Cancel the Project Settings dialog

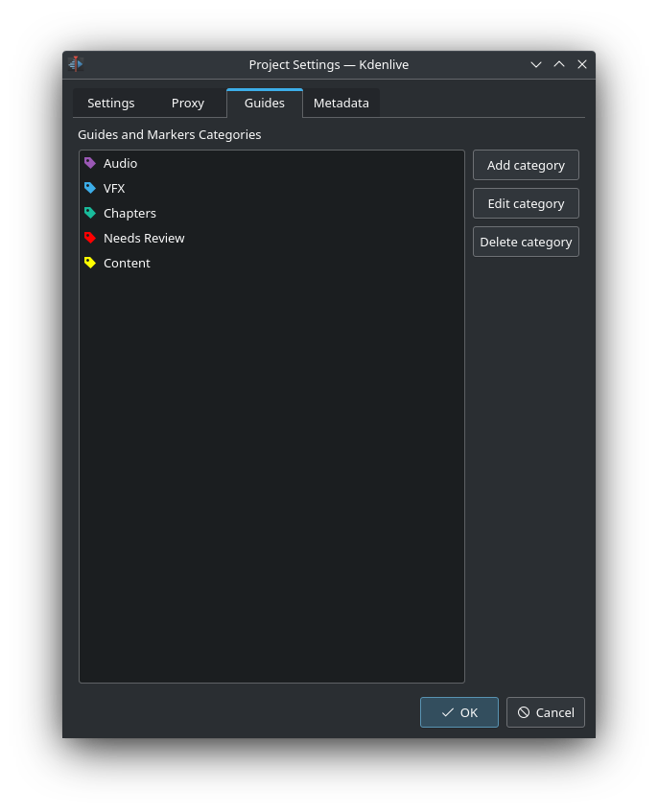545,712
